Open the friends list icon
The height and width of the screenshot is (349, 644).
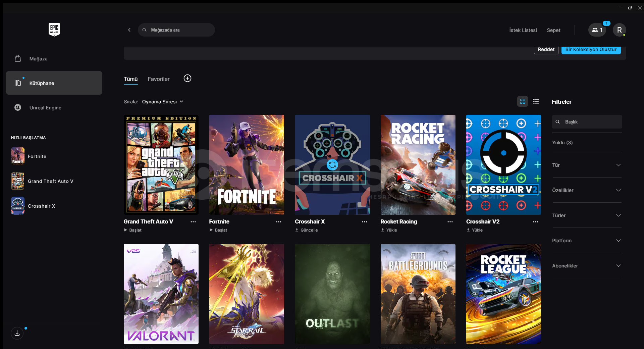[x=597, y=30]
